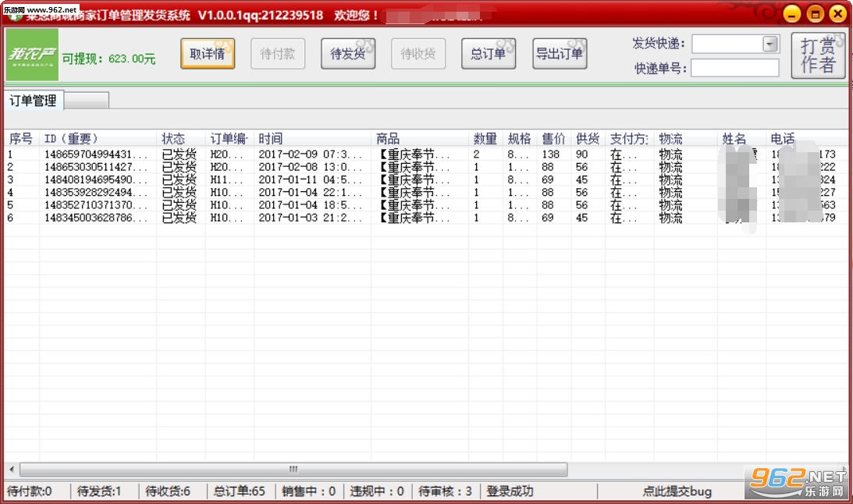Image resolution: width=853 pixels, height=504 pixels.
Task: Click the 时间 column header
Action: [313, 139]
